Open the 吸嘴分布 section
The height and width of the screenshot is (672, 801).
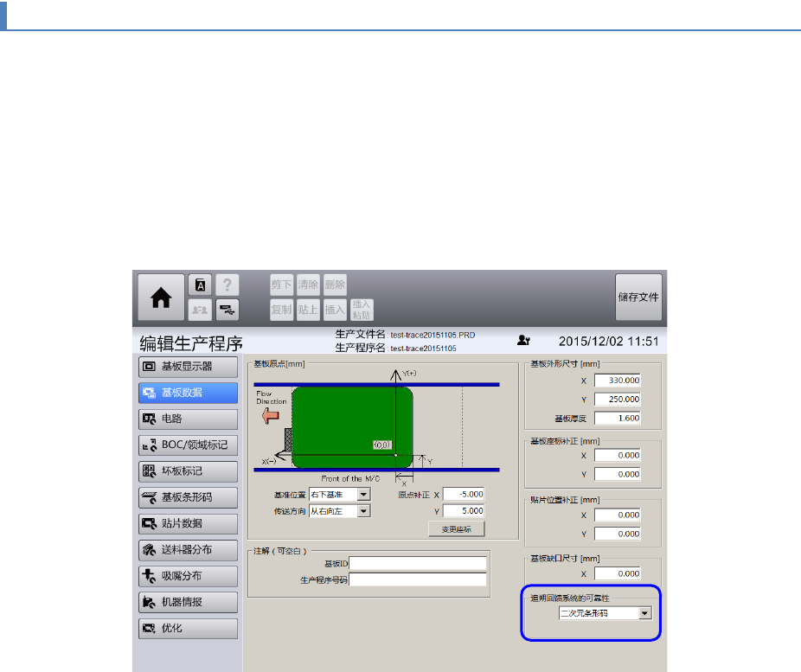pyautogui.click(x=188, y=576)
